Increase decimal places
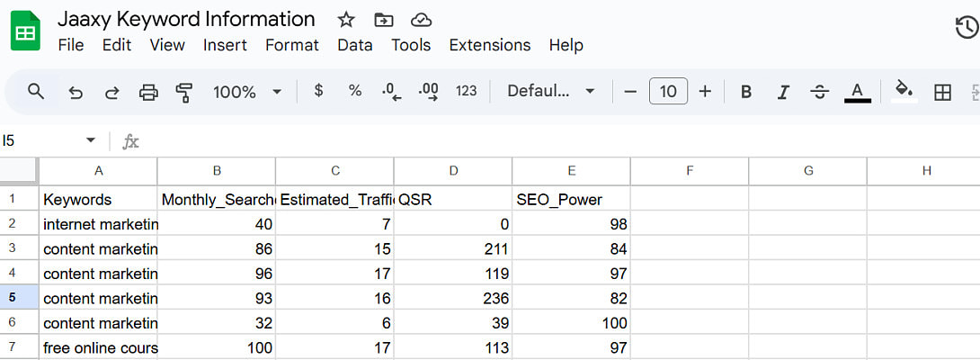980x360 pixels. pyautogui.click(x=428, y=92)
